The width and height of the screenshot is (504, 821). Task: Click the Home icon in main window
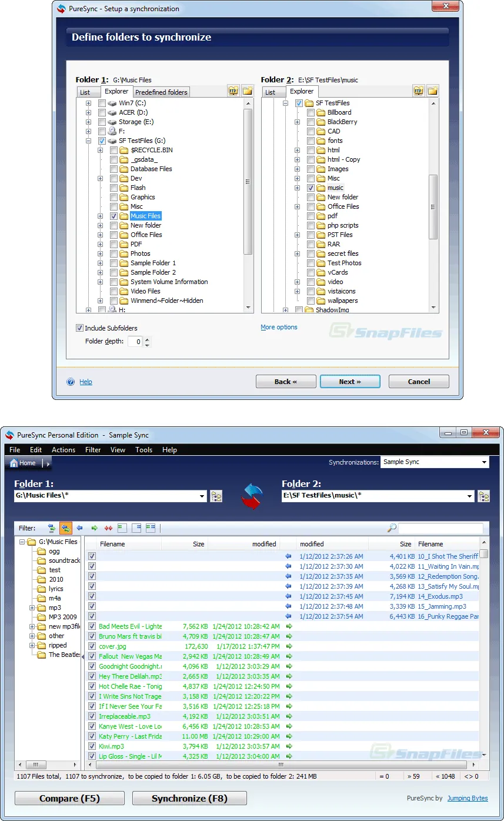(x=14, y=463)
